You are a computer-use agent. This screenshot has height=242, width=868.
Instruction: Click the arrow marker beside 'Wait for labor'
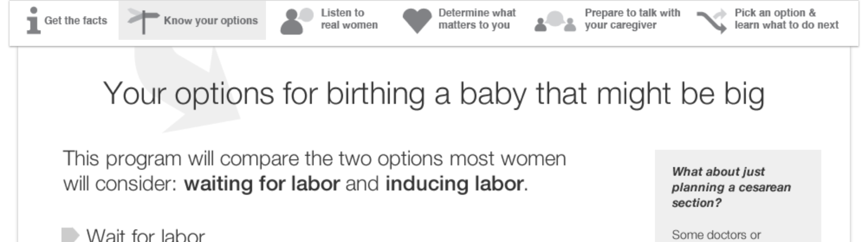pos(70,235)
